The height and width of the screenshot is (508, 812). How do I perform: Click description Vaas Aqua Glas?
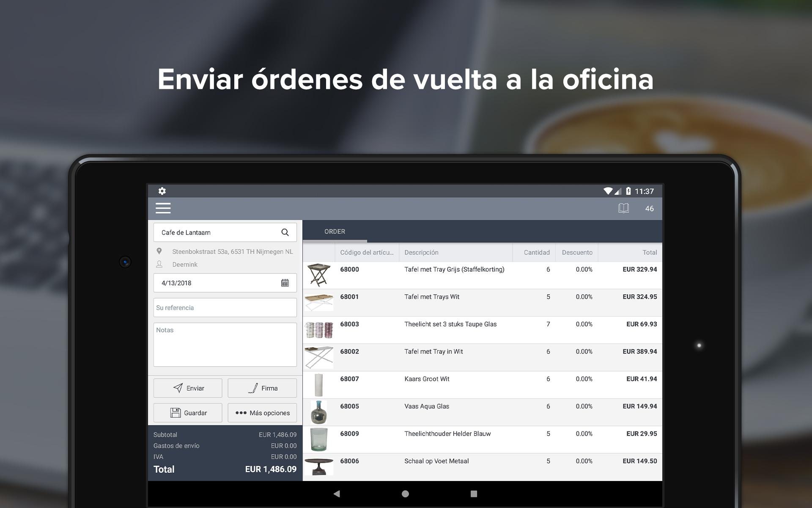(x=427, y=406)
